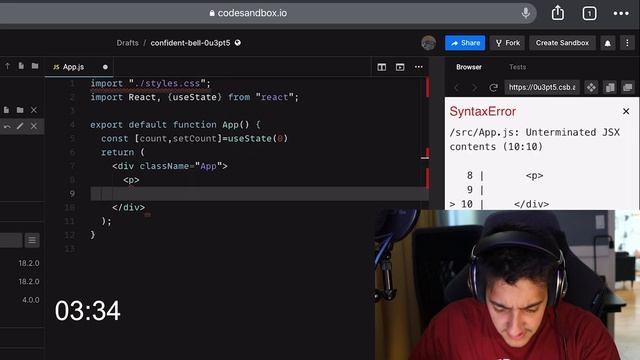640x360 pixels.
Task: Click the list icon beside the dependency search field
Action: pos(32,240)
